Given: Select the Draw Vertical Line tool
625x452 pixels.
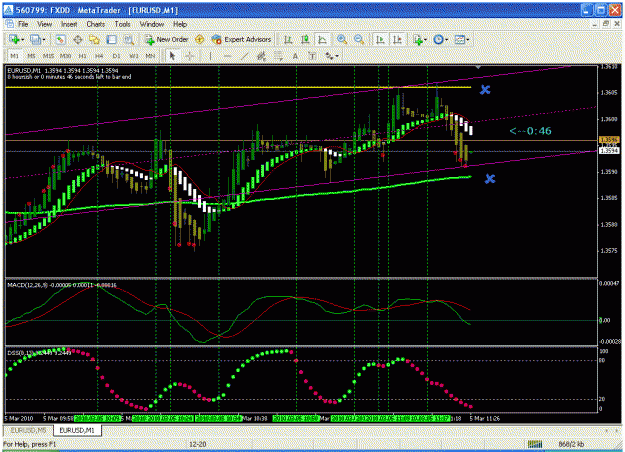Looking at the screenshot, I should pyautogui.click(x=210, y=56).
